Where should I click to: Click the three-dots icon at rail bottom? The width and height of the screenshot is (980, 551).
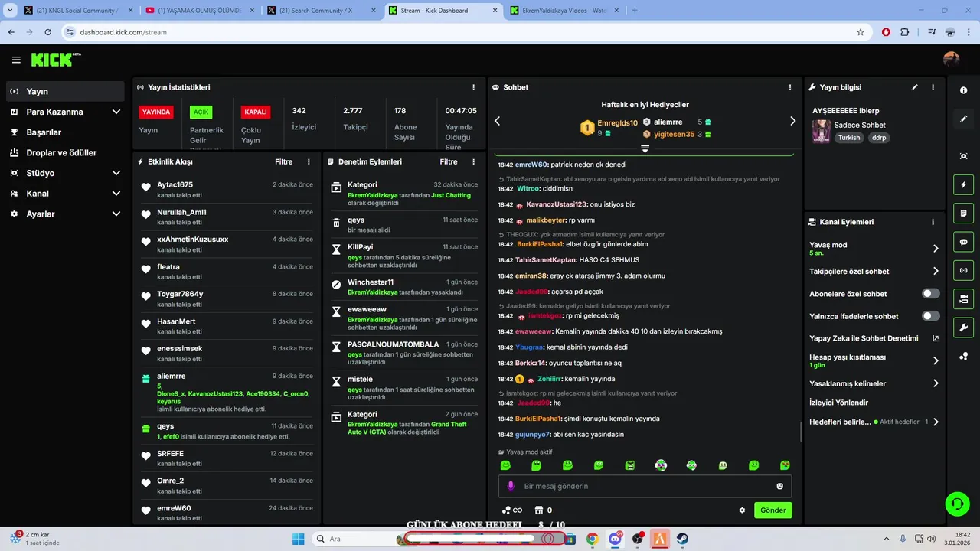click(963, 357)
